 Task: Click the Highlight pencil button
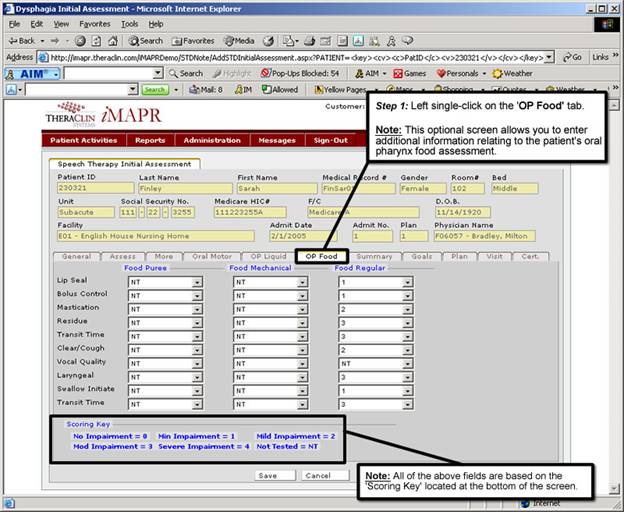[x=232, y=74]
